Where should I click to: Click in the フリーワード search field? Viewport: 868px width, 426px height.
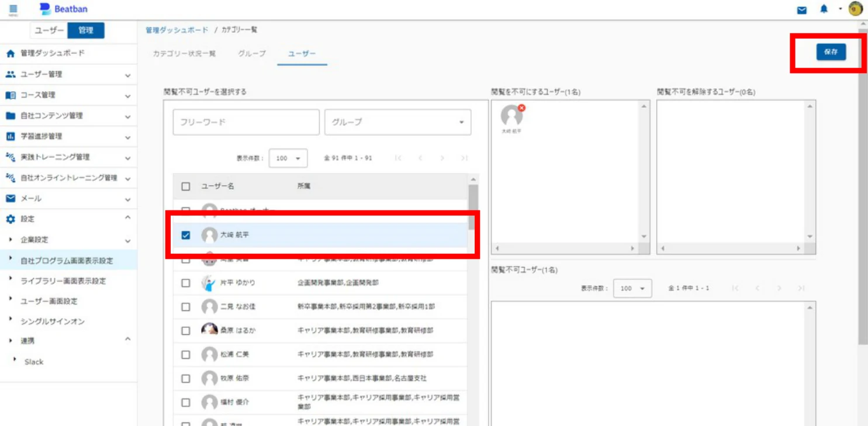click(246, 122)
